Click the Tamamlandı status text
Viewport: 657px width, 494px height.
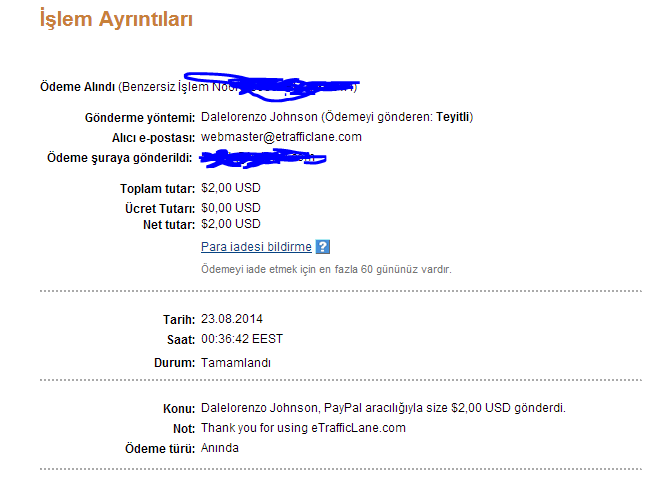pyautogui.click(x=236, y=362)
